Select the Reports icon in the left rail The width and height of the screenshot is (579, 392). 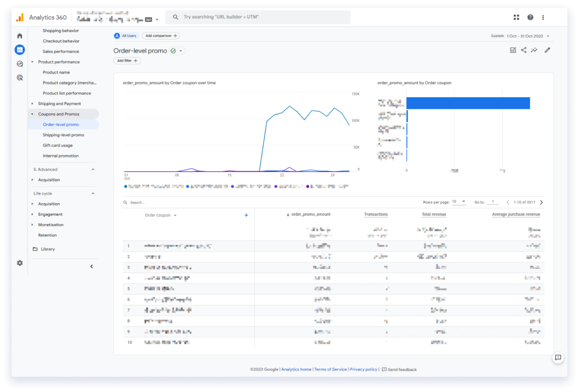click(19, 50)
